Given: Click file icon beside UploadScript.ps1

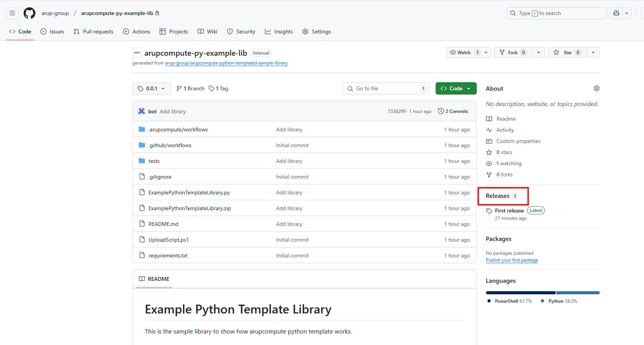Looking at the screenshot, I should pyautogui.click(x=142, y=239).
